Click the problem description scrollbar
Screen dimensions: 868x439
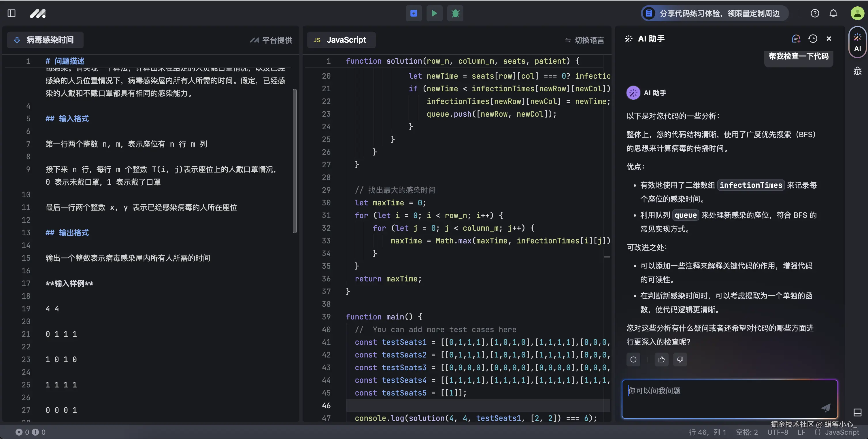coord(295,161)
